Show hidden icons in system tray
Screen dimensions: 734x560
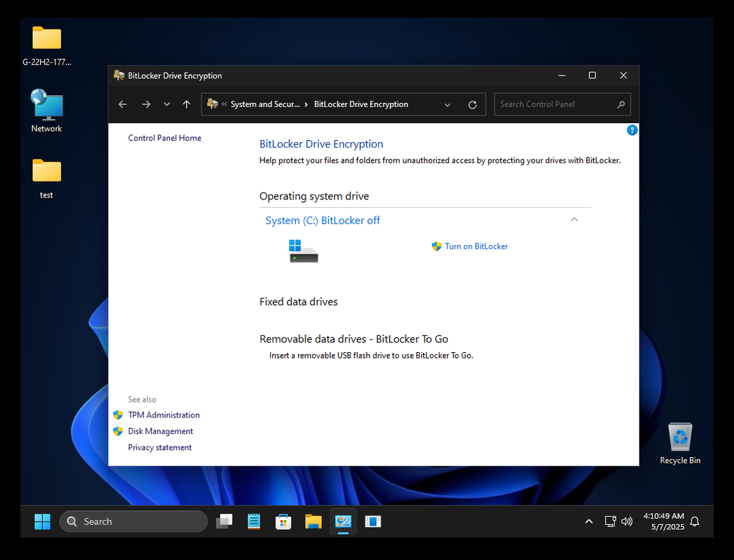[589, 521]
